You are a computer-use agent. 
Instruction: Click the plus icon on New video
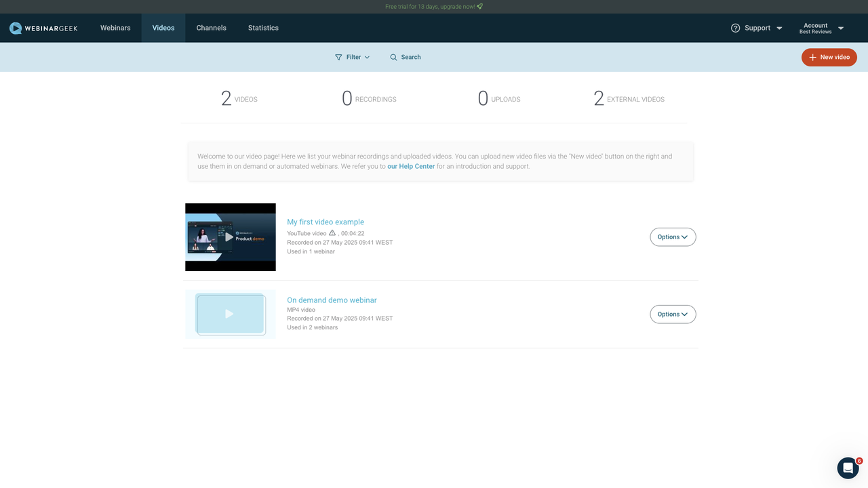tap(812, 58)
